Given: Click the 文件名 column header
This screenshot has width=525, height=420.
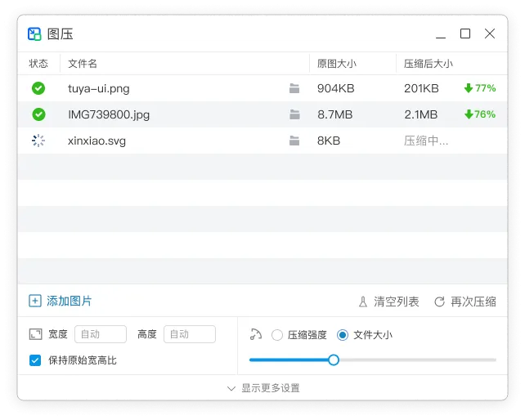Looking at the screenshot, I should (83, 63).
